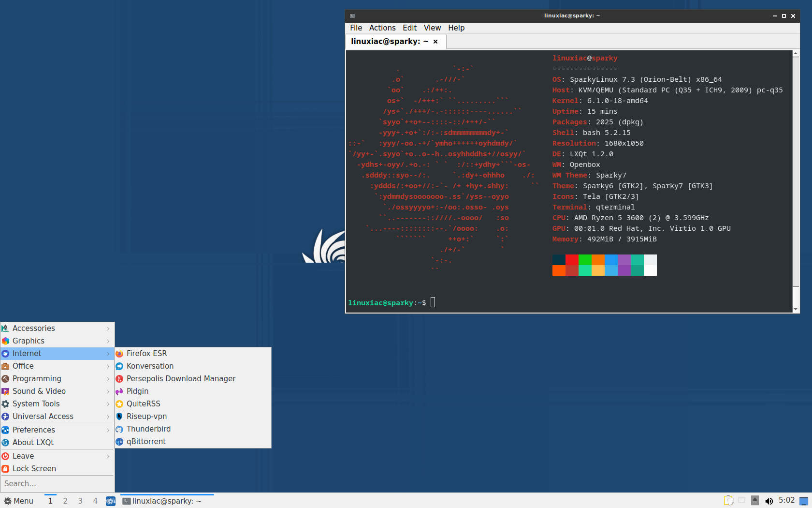
Task: Open the Actions menu in the terminal
Action: point(382,28)
